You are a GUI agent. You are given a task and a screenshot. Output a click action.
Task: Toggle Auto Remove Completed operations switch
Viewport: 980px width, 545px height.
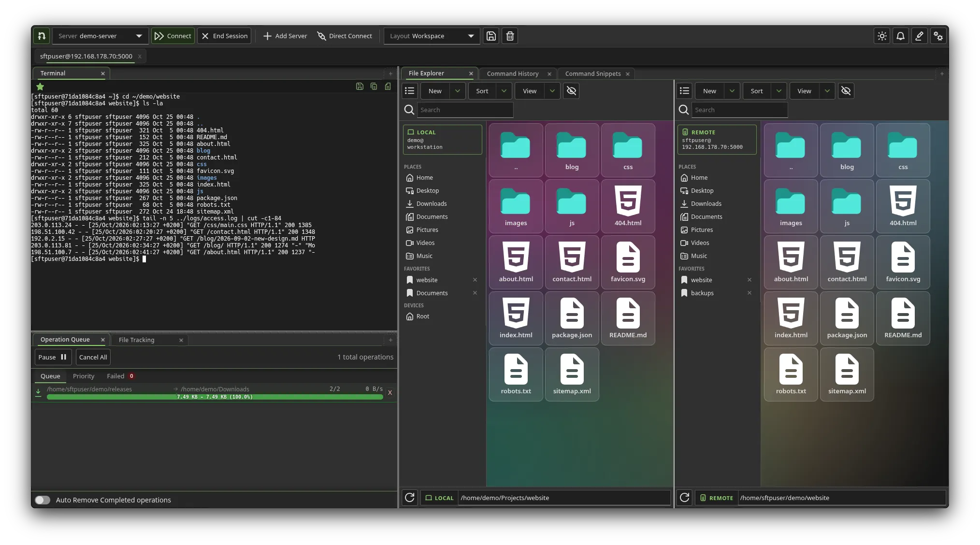(43, 500)
